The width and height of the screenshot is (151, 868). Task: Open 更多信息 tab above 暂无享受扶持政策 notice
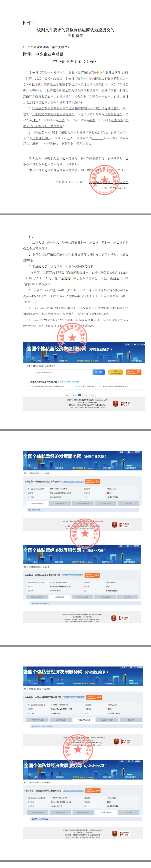(x=128, y=503)
